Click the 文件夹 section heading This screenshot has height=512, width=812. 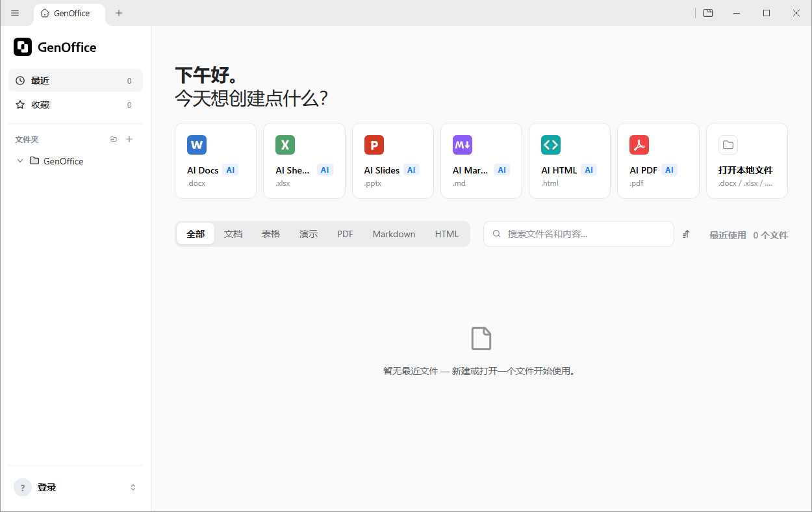coord(27,139)
